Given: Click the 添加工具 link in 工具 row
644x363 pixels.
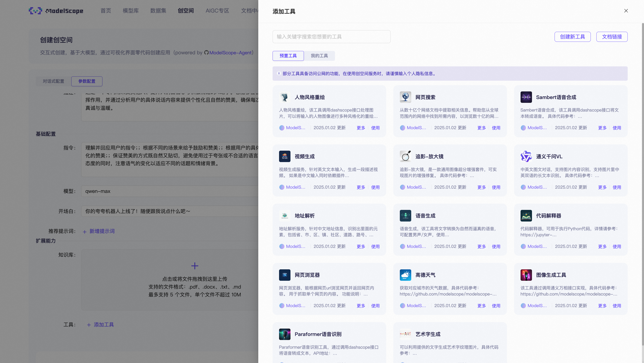Looking at the screenshot, I should (104, 325).
